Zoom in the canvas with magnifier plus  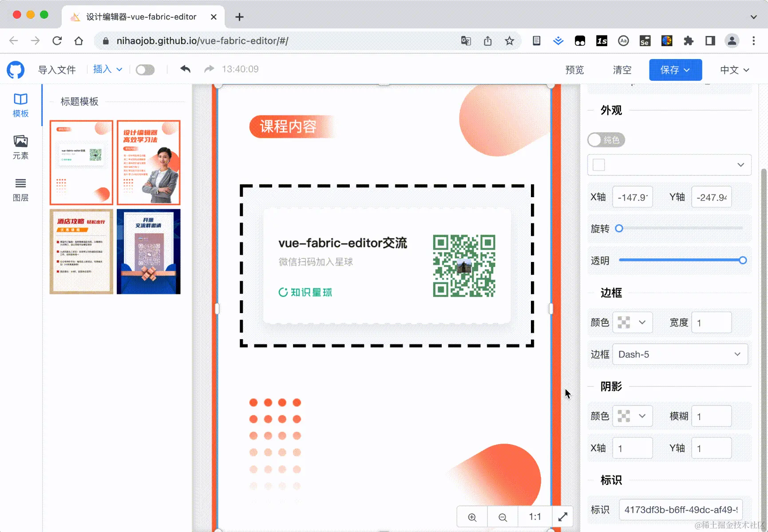pyautogui.click(x=472, y=517)
